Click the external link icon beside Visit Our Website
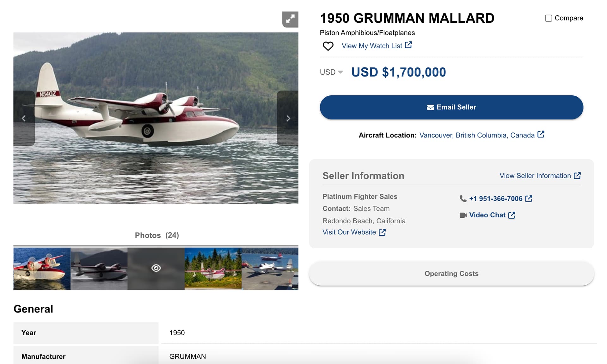This screenshot has width=607, height=364. pos(382,232)
